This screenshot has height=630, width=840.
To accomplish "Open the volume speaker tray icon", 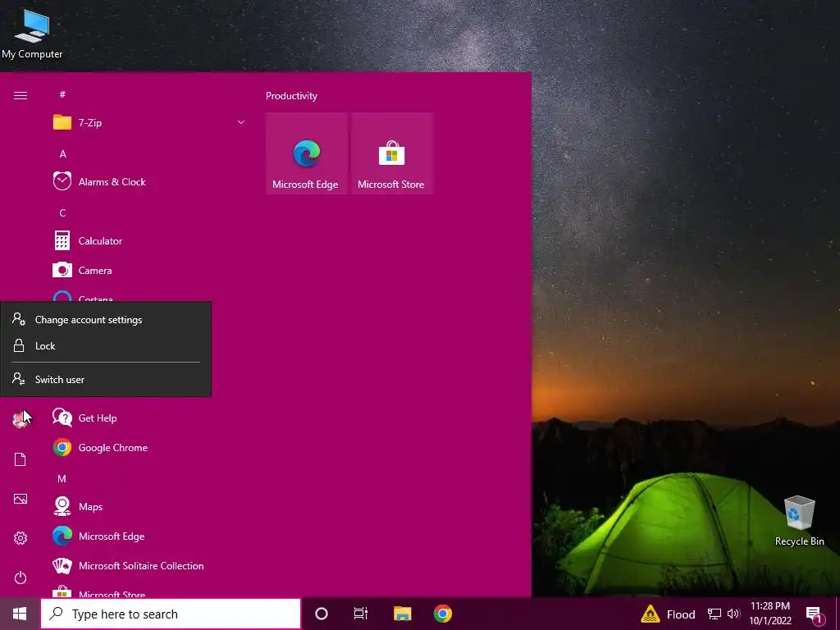I will click(x=733, y=614).
